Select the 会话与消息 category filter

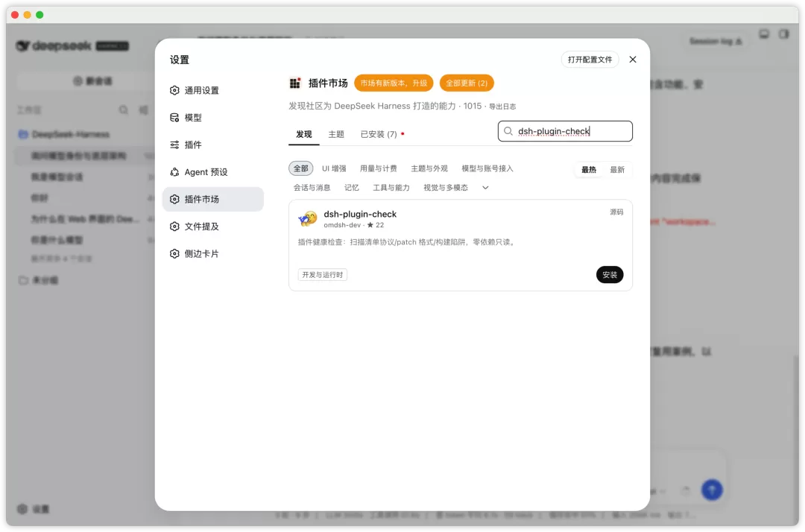(x=312, y=188)
